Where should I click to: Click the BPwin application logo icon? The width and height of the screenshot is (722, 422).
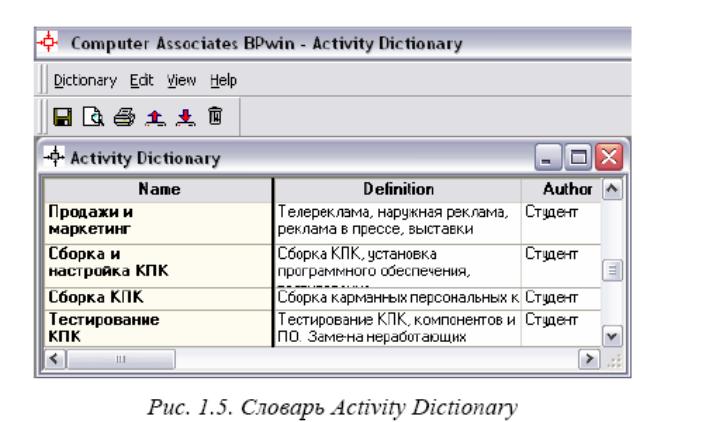(48, 42)
